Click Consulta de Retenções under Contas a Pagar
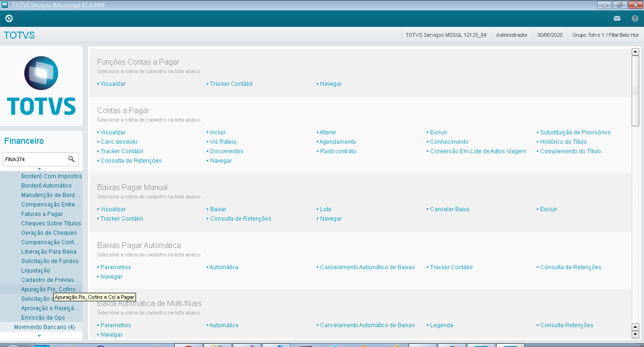644x347 pixels. [x=131, y=161]
